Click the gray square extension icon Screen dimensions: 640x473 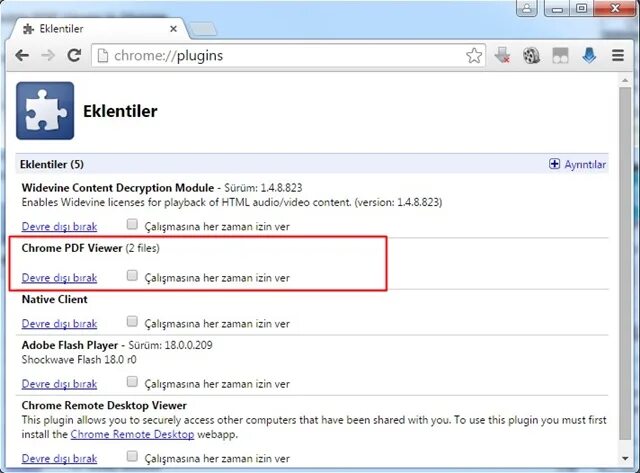[x=560, y=56]
